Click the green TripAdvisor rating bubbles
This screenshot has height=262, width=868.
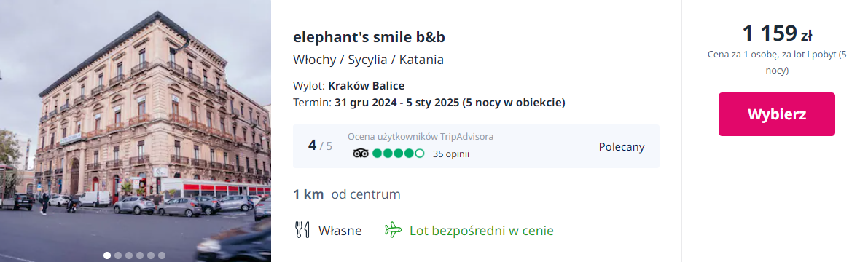click(x=399, y=153)
